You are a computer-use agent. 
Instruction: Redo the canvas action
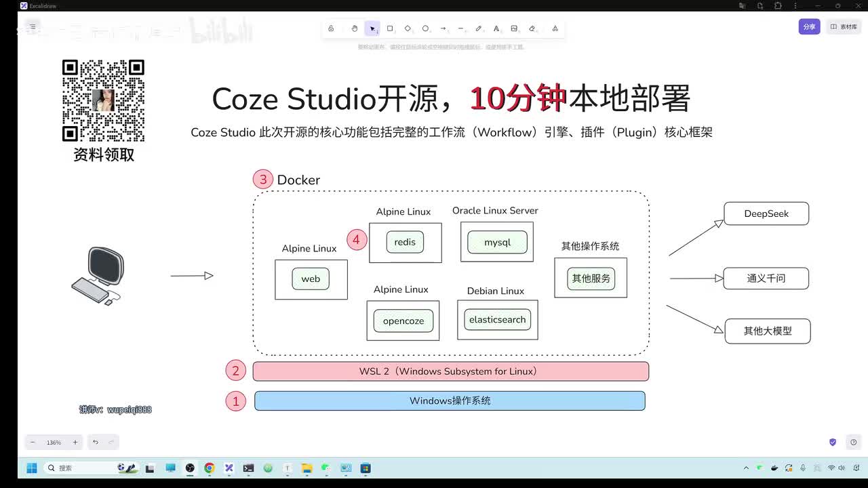tap(112, 442)
